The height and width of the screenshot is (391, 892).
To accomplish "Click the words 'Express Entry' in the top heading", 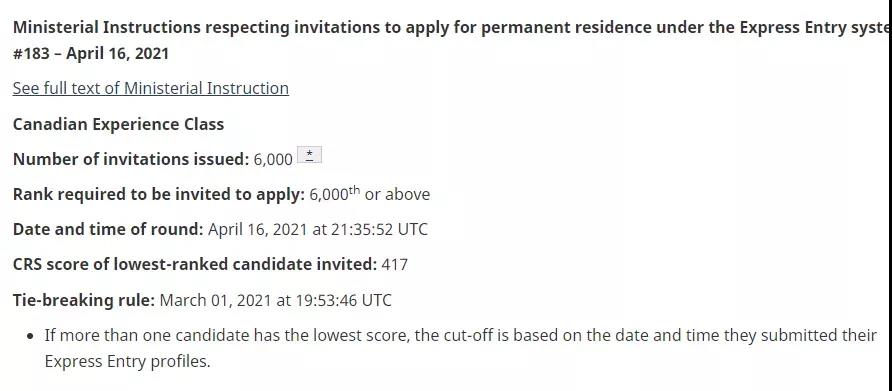I will tap(788, 27).
